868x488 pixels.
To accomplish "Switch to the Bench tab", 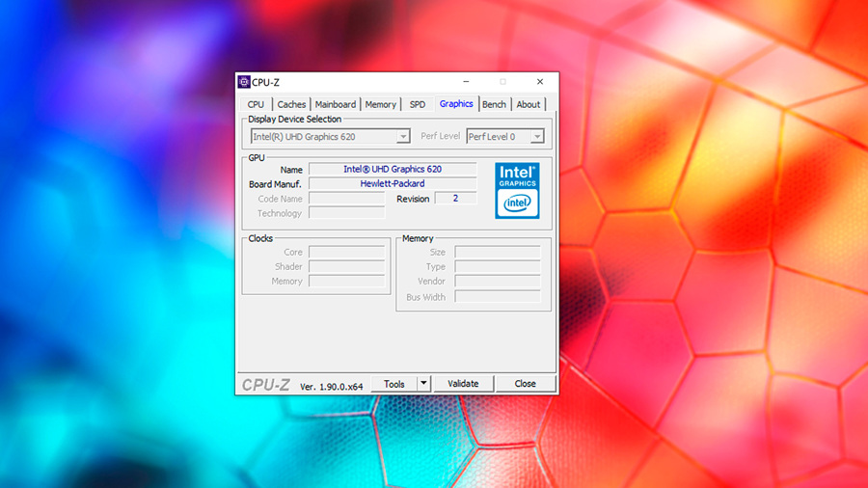I will [494, 104].
